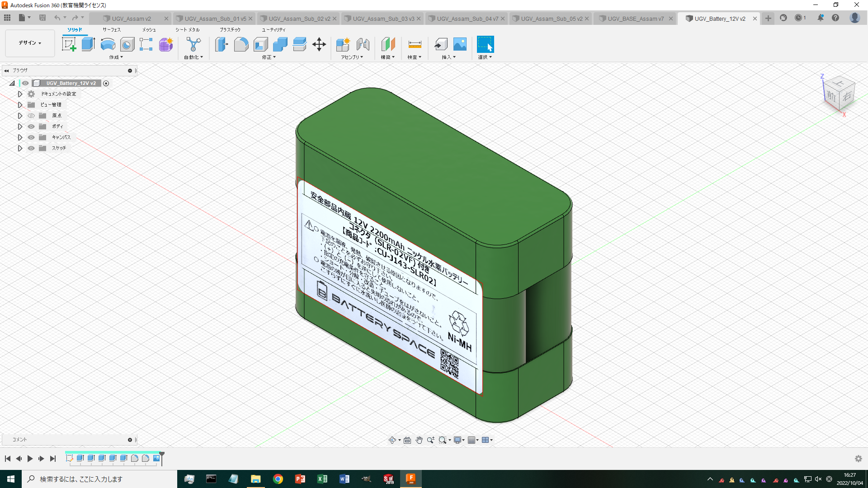Open the デザイン workspace dropdown
This screenshot has height=488, width=868.
click(x=30, y=43)
